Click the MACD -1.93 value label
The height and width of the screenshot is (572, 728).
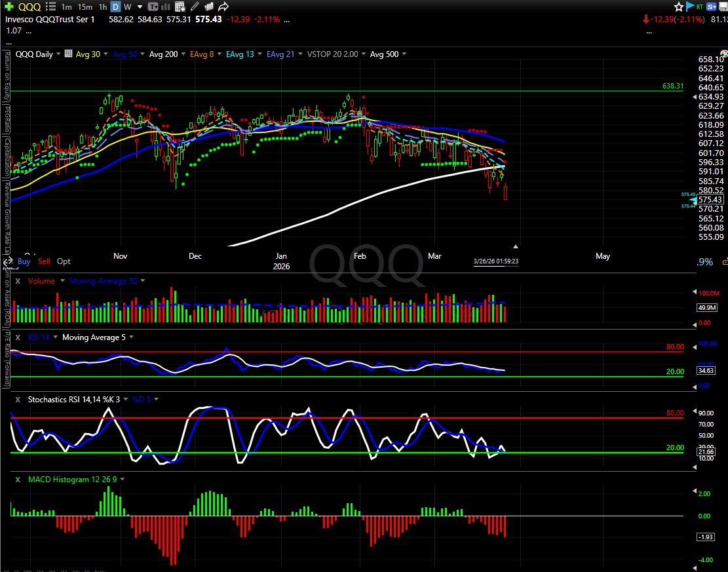click(705, 537)
